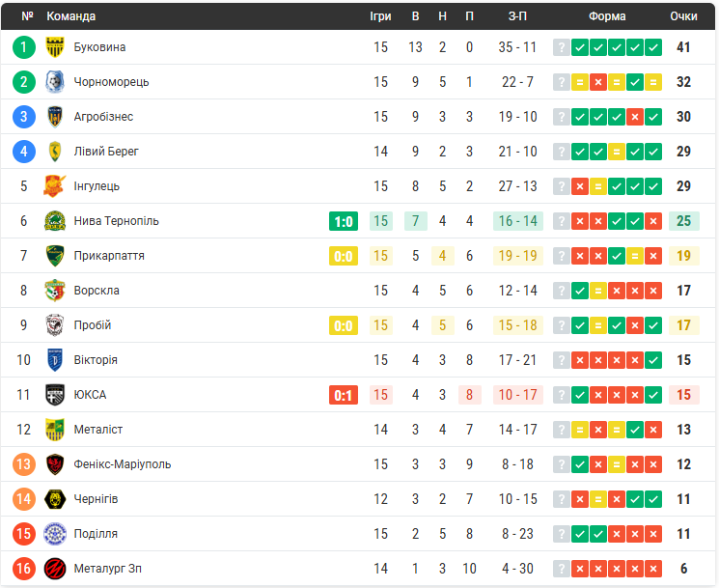Open the Прикарпаття team link

(x=109, y=256)
